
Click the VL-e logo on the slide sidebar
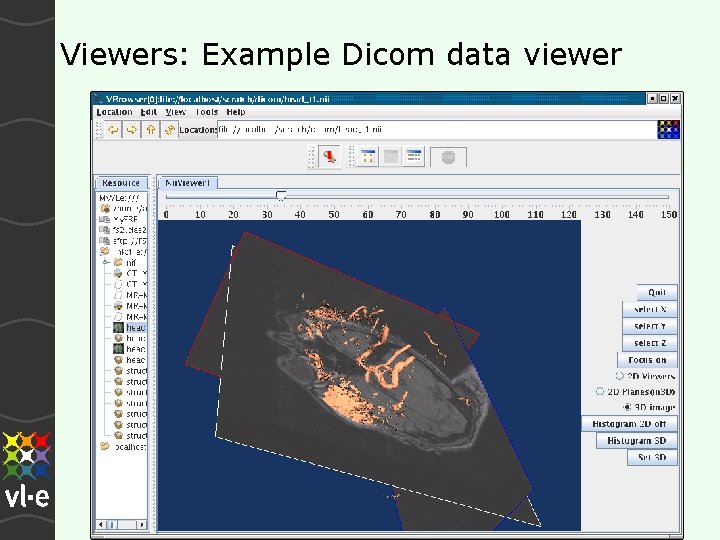pyautogui.click(x=26, y=468)
